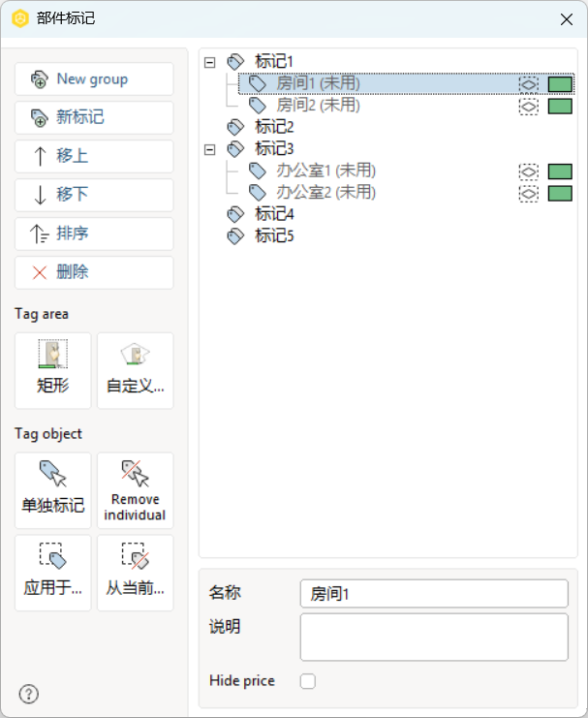Choose the 应用于 apply-to-selection tool
This screenshot has width=588, height=718.
coord(53,573)
